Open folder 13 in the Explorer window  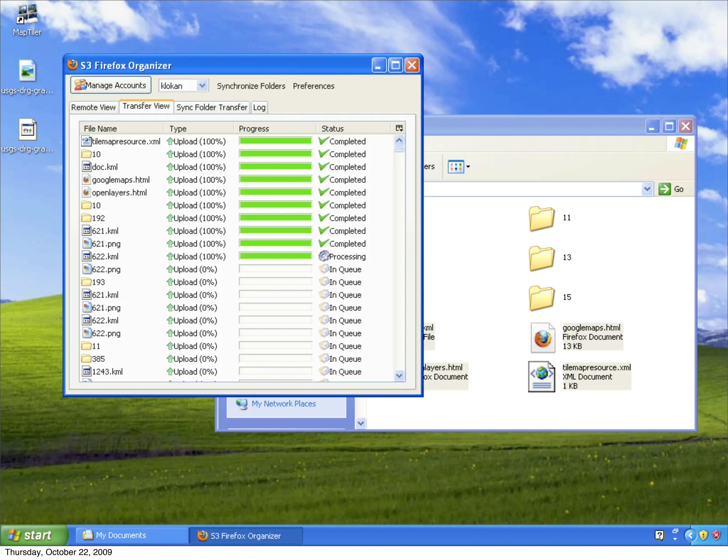point(541,258)
